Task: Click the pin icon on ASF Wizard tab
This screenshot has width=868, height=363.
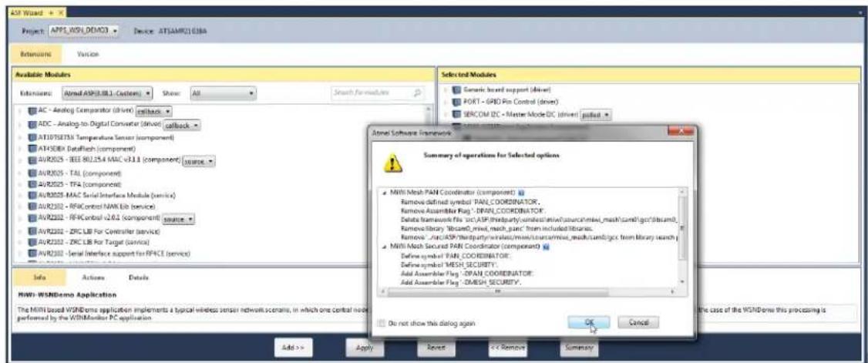Action: pos(50,12)
